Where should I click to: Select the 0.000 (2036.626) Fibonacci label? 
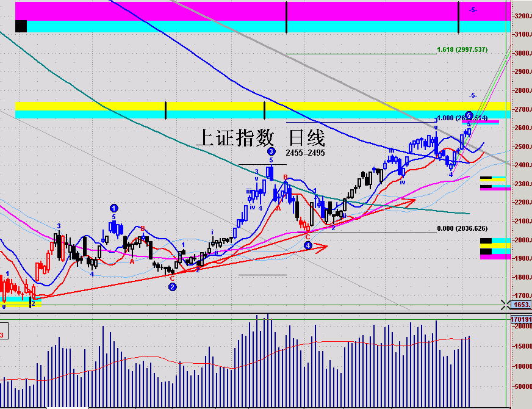(x=462, y=228)
